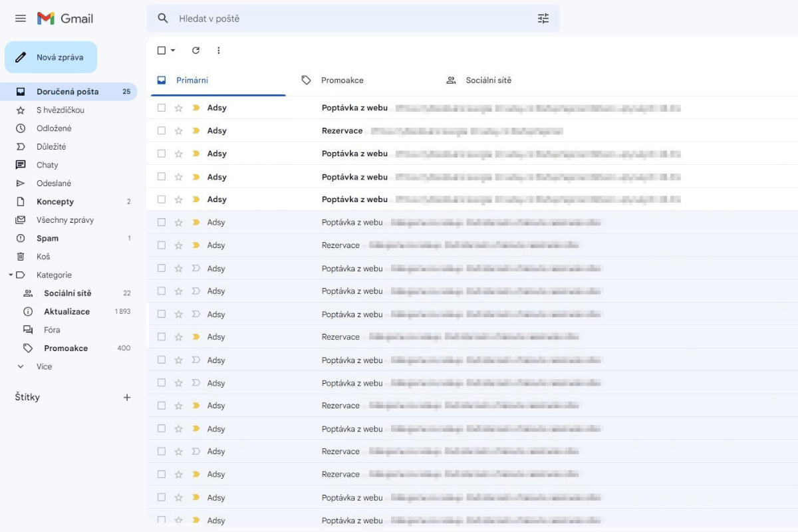
Task: Star the first non-bold 'Rezervace' email
Action: click(x=178, y=245)
